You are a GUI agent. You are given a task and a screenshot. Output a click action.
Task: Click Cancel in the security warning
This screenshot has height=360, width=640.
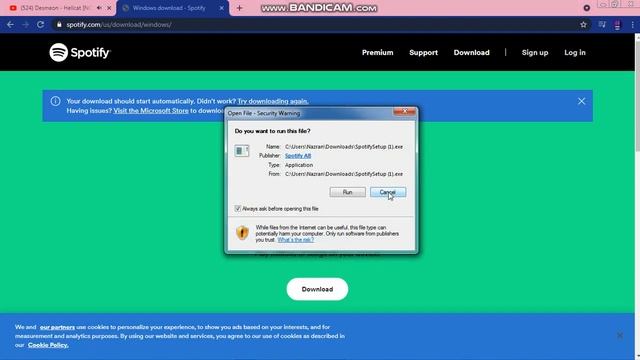[x=388, y=192]
